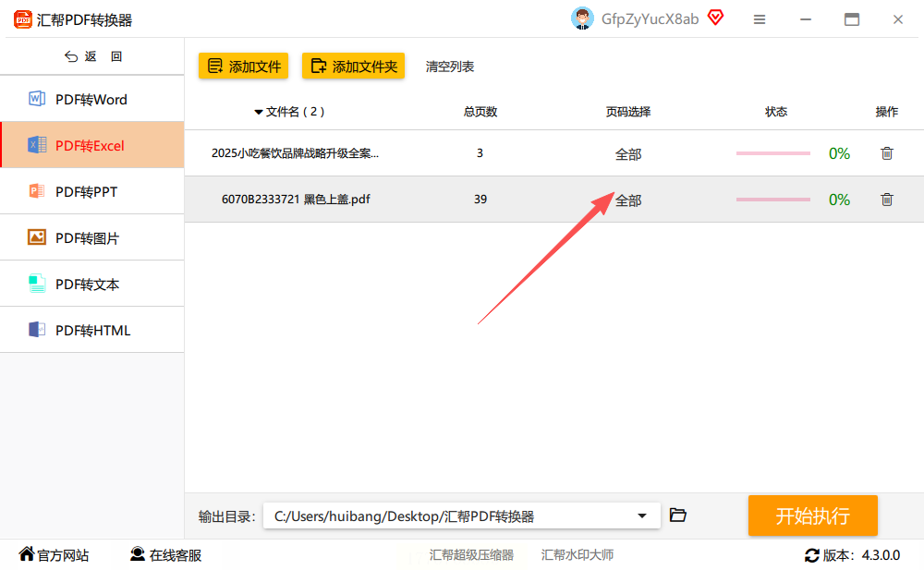The width and height of the screenshot is (924, 570).
Task: Click the 清空列表 clear list option
Action: point(450,67)
